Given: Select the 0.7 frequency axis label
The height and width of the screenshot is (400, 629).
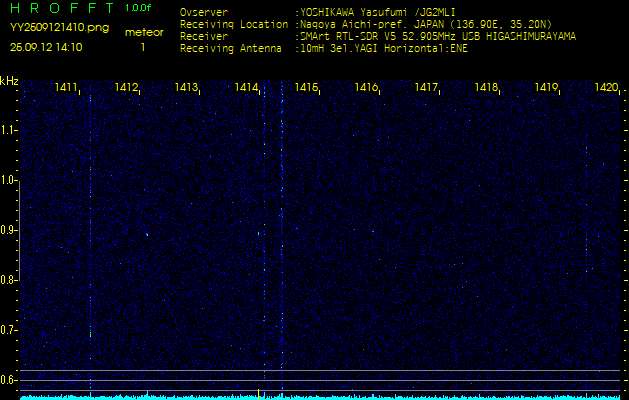Looking at the screenshot, I should (x=9, y=329).
